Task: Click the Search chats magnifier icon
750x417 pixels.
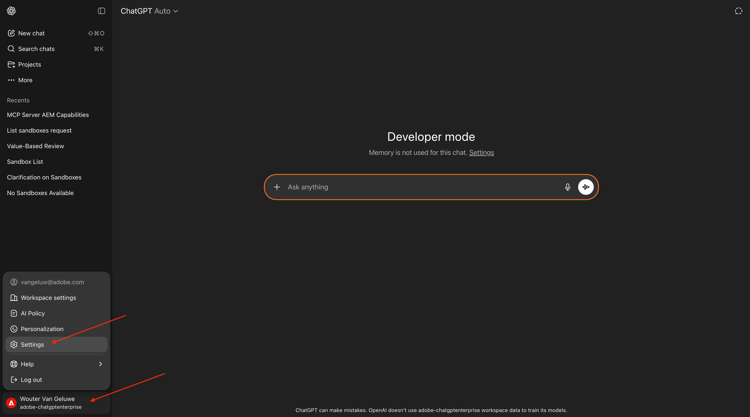Action: pos(11,49)
